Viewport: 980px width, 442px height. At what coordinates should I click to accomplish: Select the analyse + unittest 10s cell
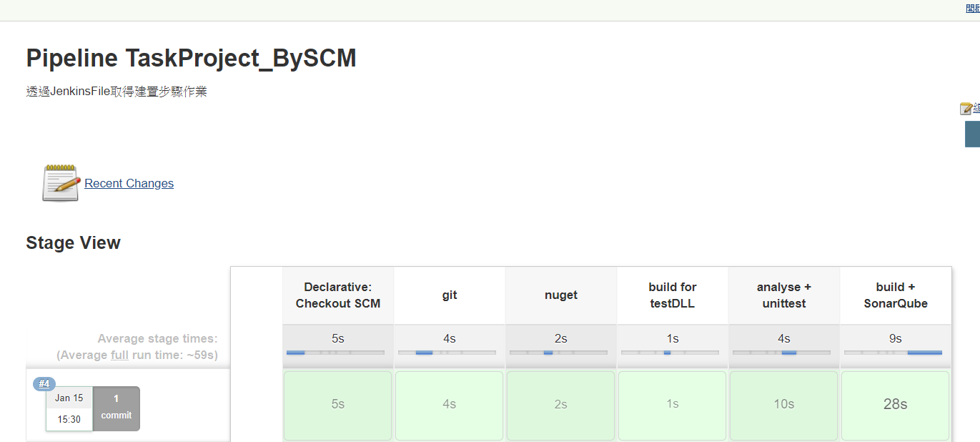pyautogui.click(x=784, y=405)
